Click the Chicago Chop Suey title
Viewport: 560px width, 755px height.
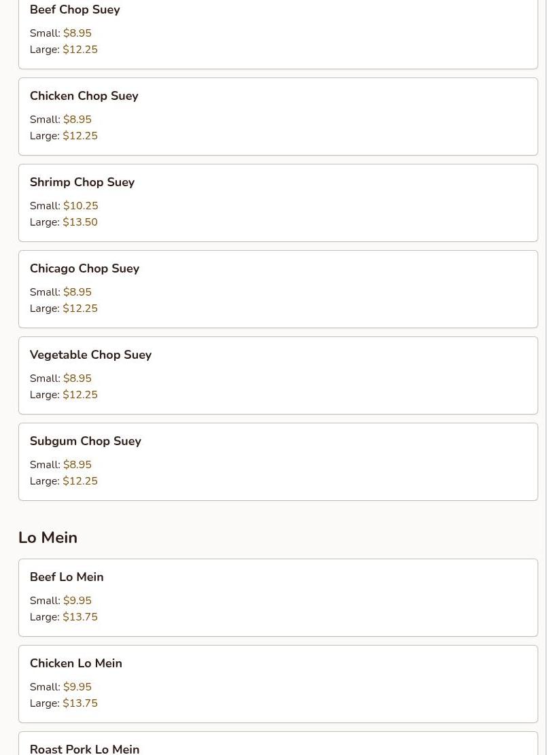tap(84, 268)
